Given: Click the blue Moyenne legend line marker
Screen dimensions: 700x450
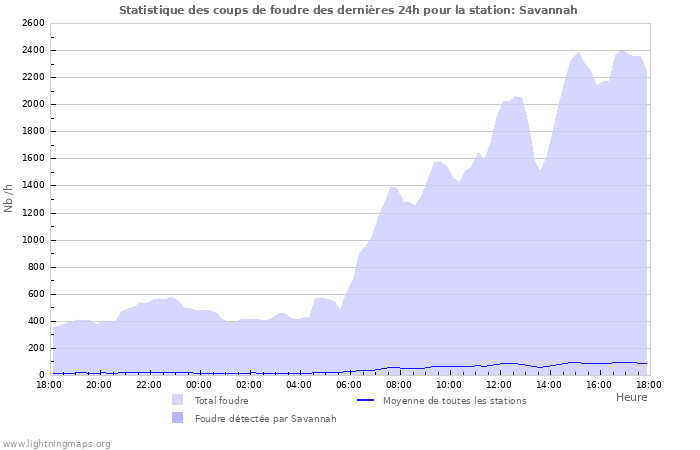Looking at the screenshot, I should [365, 400].
